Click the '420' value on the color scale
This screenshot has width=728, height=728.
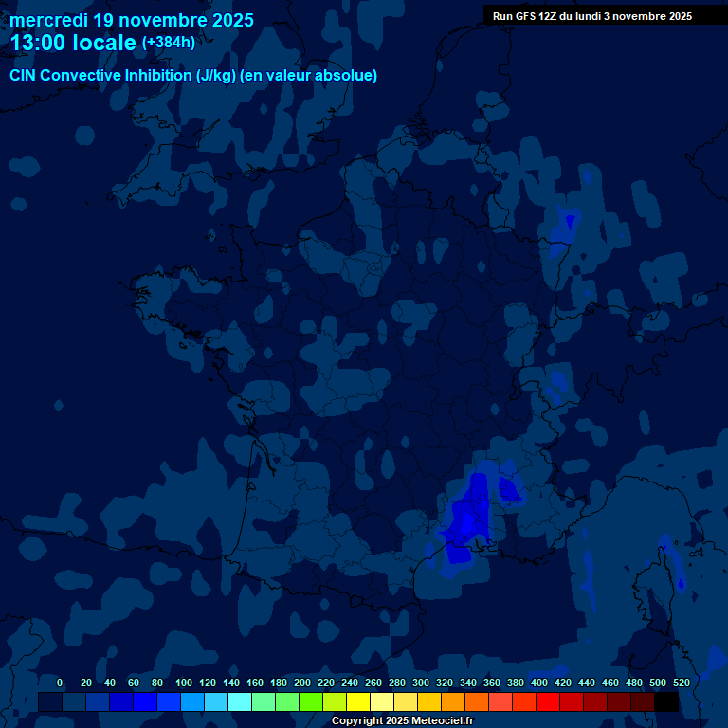point(562,682)
